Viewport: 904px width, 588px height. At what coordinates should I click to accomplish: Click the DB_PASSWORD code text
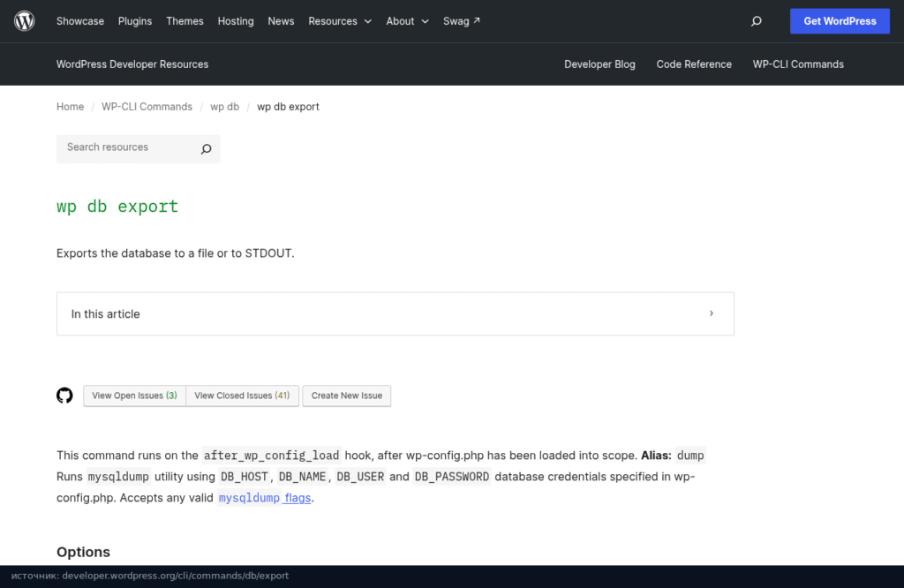451,477
